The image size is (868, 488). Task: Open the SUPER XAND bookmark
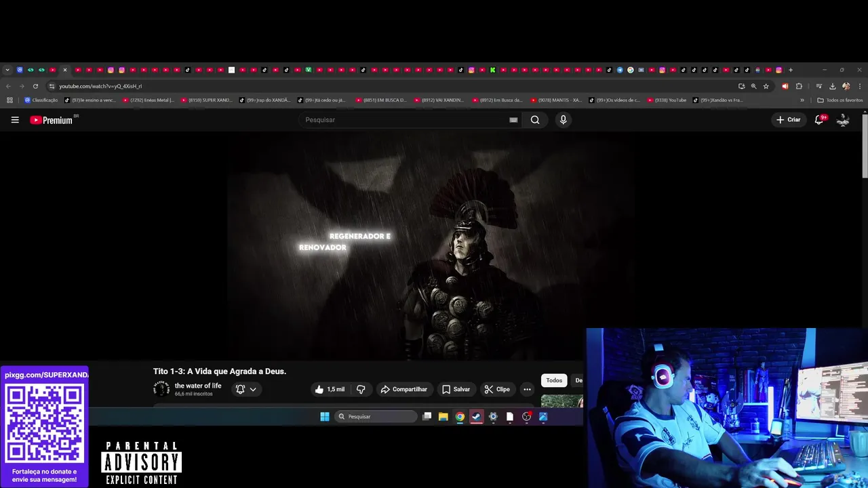(206, 100)
